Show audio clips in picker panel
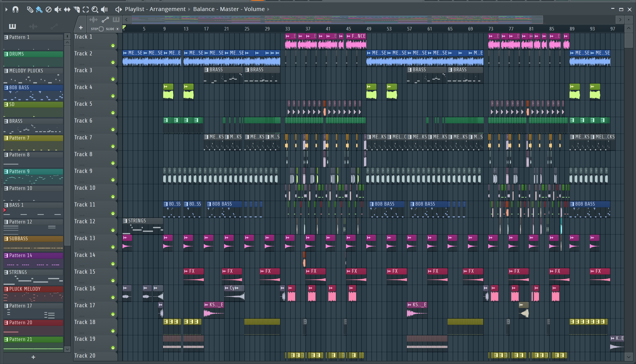 click(x=33, y=26)
